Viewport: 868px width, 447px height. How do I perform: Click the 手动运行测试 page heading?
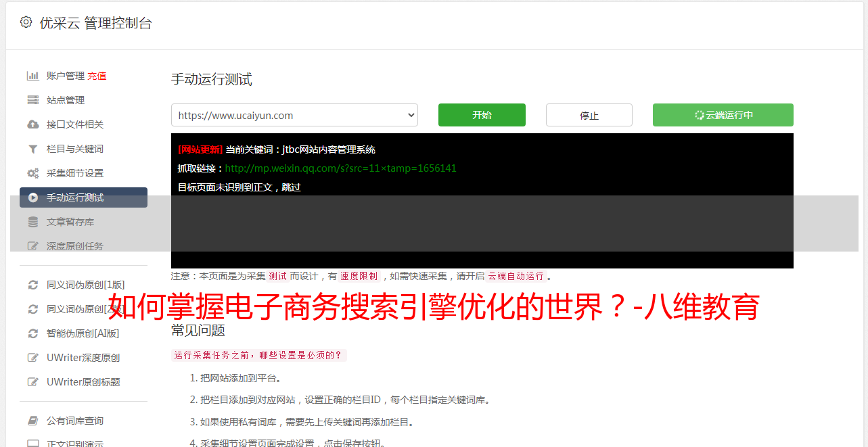click(x=212, y=80)
